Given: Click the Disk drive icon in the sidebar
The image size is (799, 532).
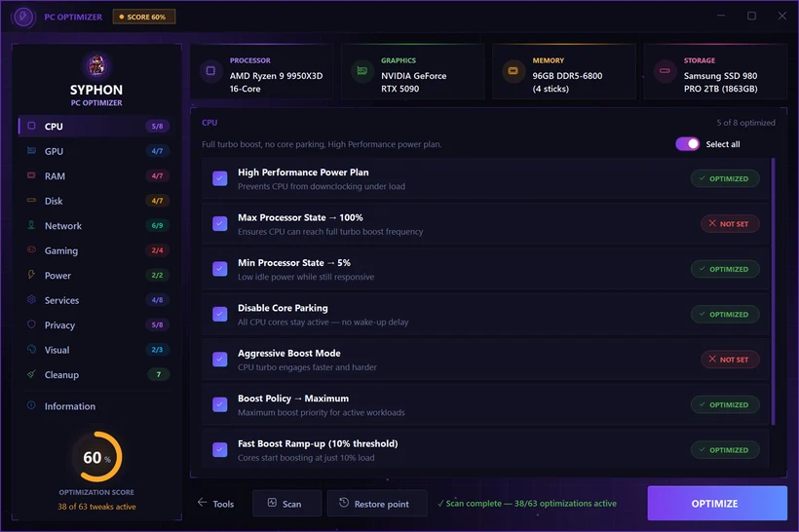Looking at the screenshot, I should point(31,201).
